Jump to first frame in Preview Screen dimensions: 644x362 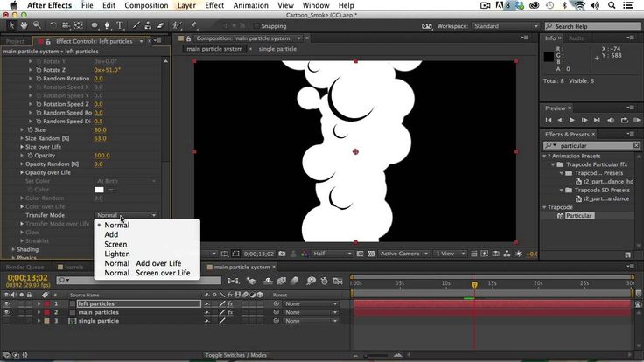pos(549,120)
